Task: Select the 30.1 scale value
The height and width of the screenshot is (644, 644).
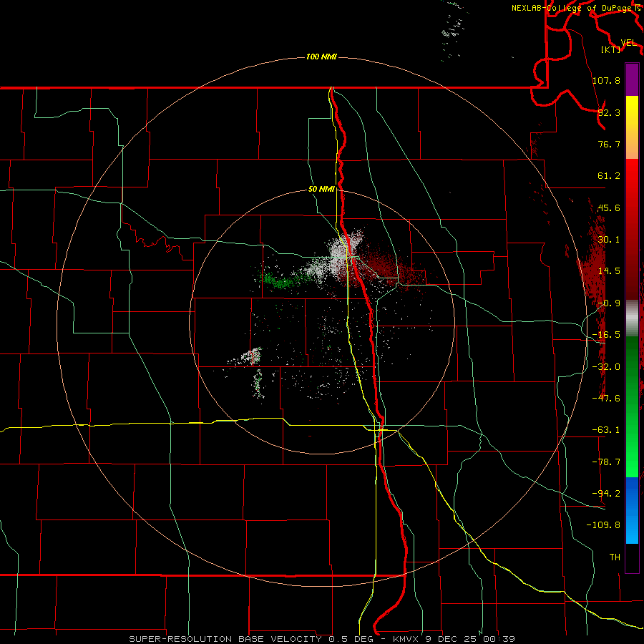Action: (609, 240)
